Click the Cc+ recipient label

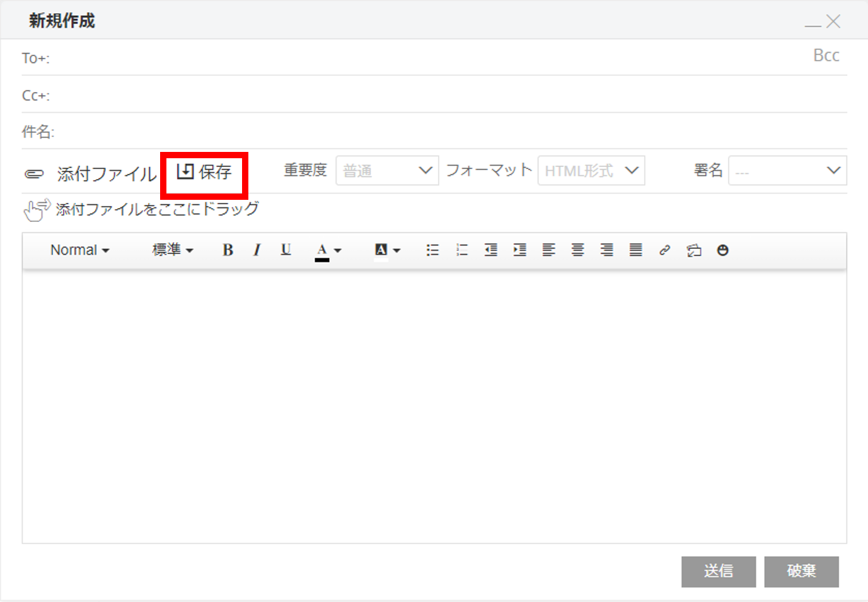click(35, 95)
